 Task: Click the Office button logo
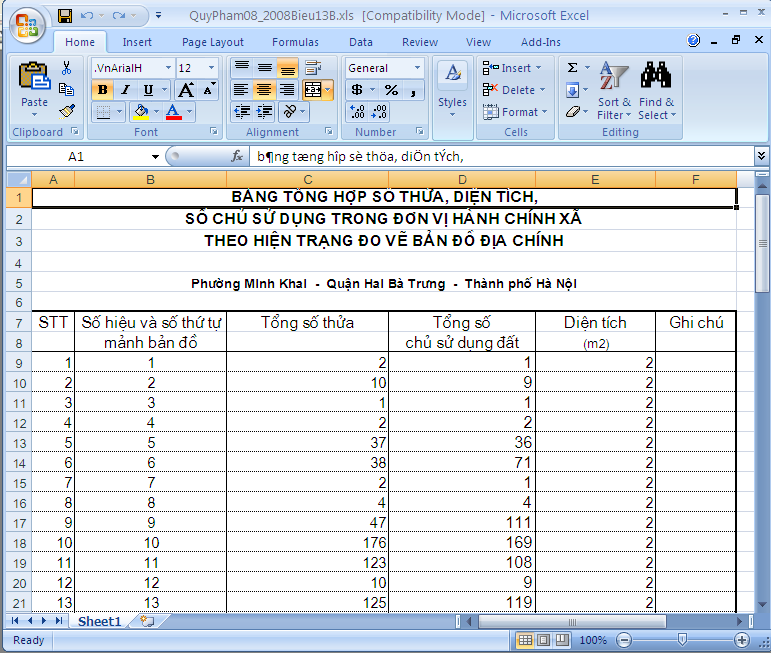coord(27,24)
